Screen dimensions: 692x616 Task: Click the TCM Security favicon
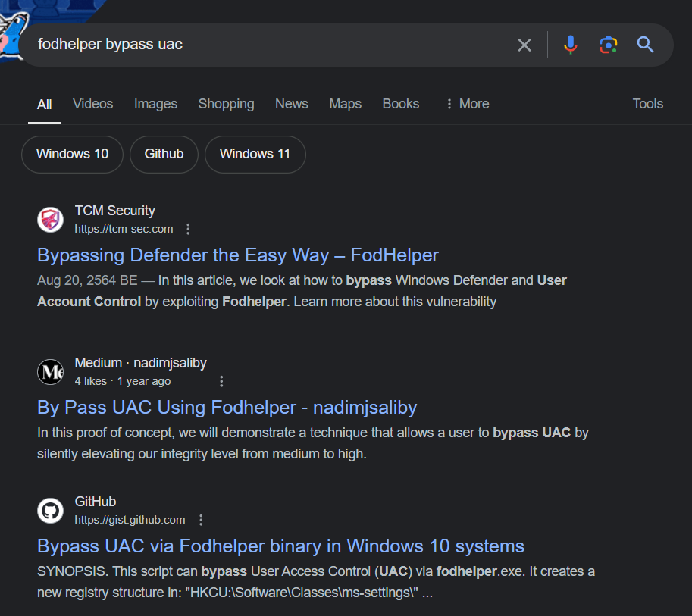click(x=51, y=220)
